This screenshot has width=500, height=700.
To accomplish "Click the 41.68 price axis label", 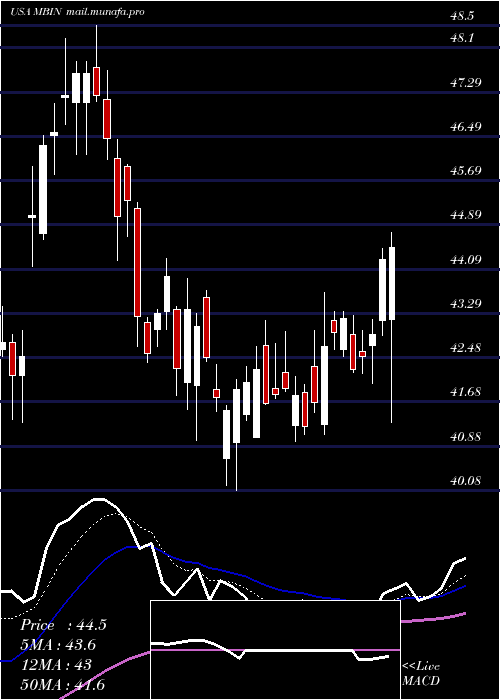I will tap(466, 392).
